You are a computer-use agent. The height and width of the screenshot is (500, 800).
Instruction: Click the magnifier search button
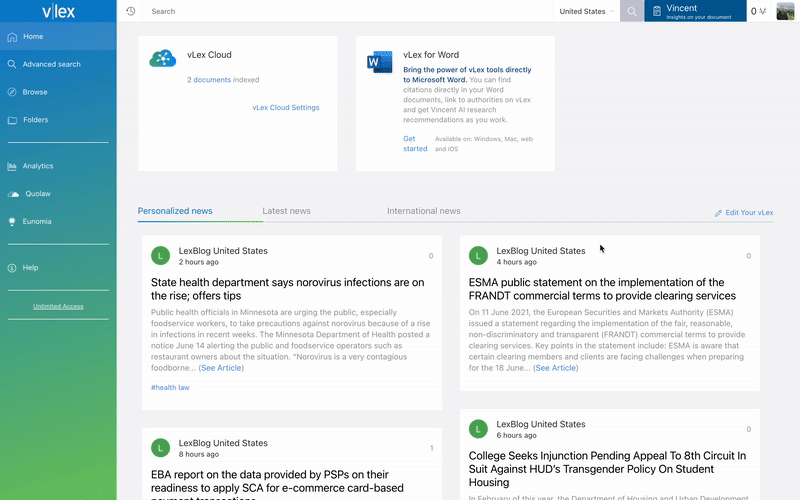(x=632, y=11)
